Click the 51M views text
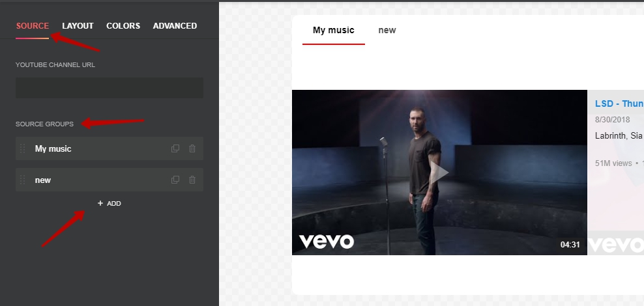The width and height of the screenshot is (644, 306). tap(613, 163)
